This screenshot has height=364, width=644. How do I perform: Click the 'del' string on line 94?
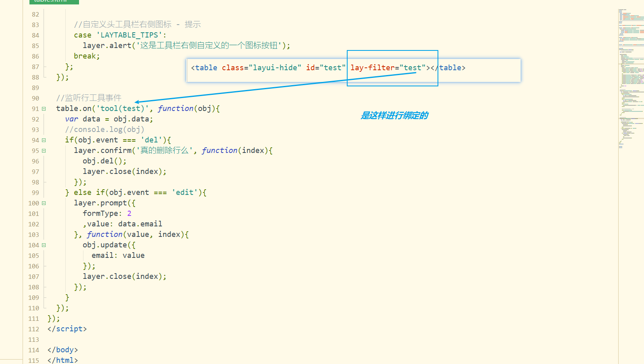click(x=151, y=140)
